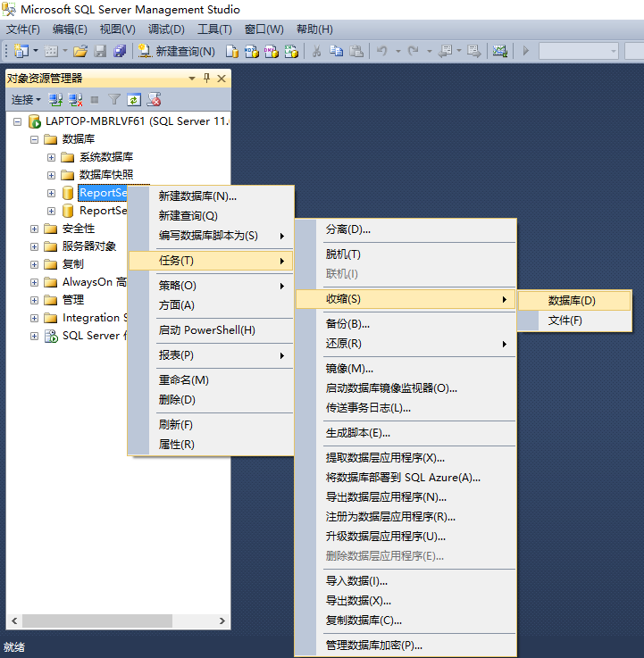Click the Stop square icon in Object Explorer

[95, 100]
